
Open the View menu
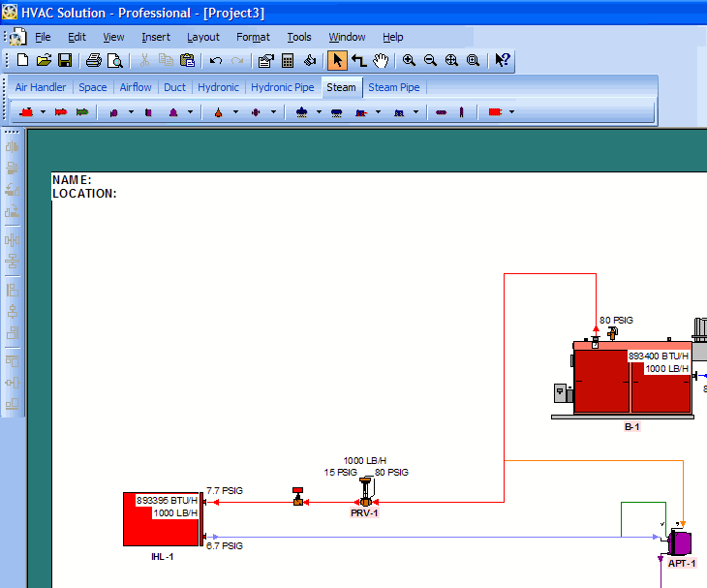click(113, 37)
